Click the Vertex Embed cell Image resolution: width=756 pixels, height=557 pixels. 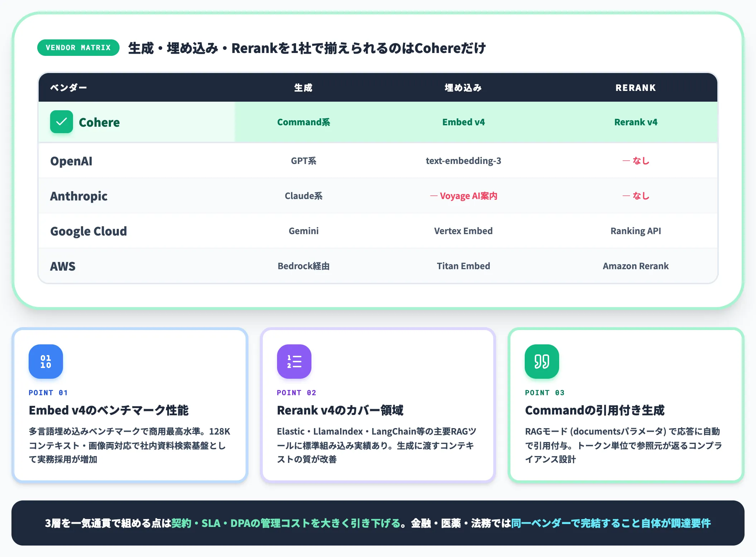coord(464,231)
